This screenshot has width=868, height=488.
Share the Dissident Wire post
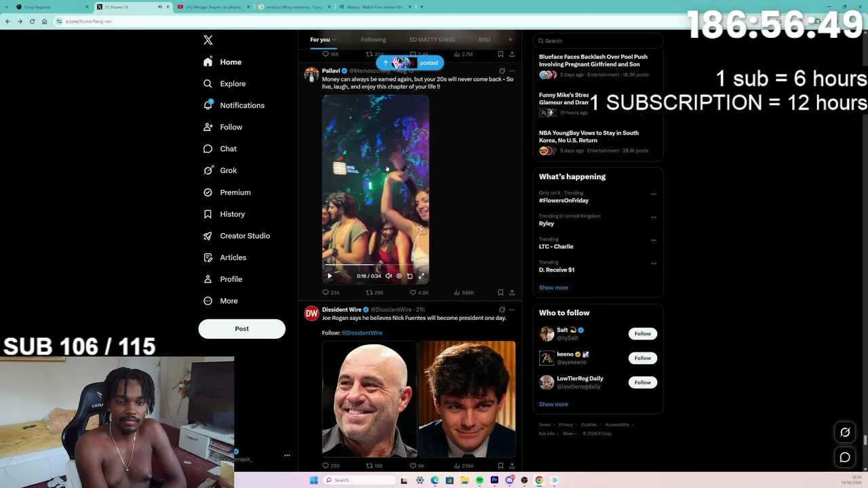[x=512, y=466]
